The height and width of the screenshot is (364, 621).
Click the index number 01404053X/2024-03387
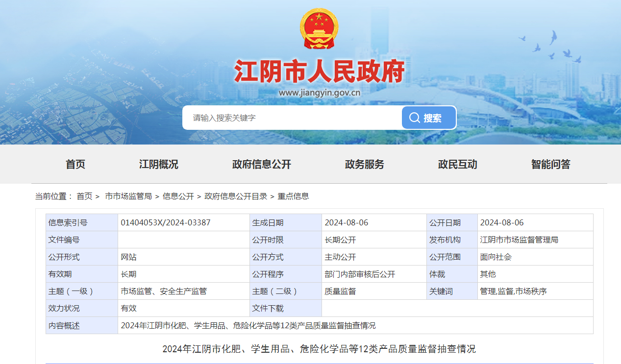click(166, 222)
